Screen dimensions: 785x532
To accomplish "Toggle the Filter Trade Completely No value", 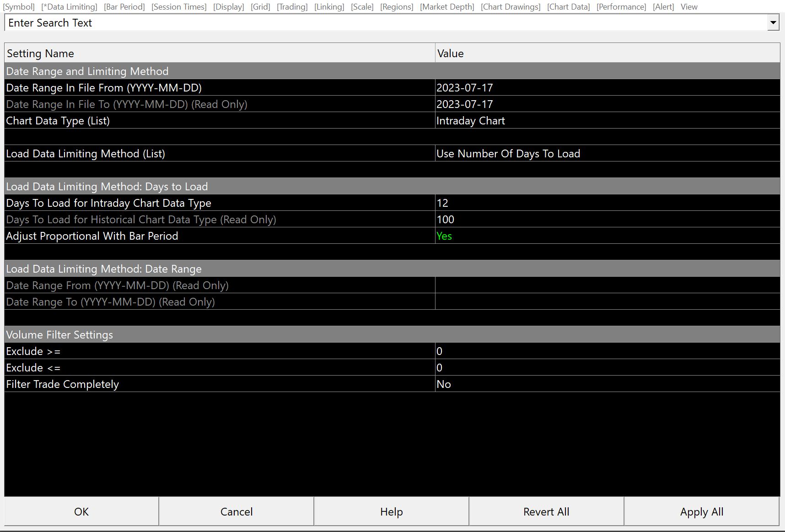I will (x=608, y=384).
